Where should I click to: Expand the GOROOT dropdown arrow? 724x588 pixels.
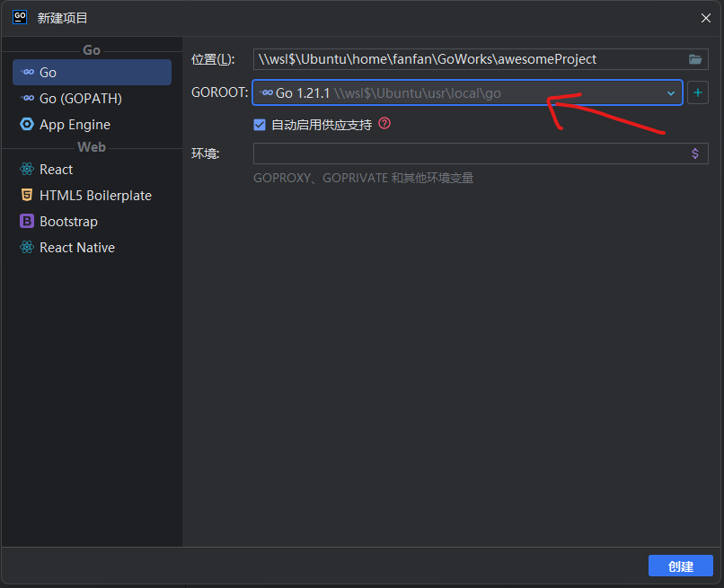tap(670, 92)
